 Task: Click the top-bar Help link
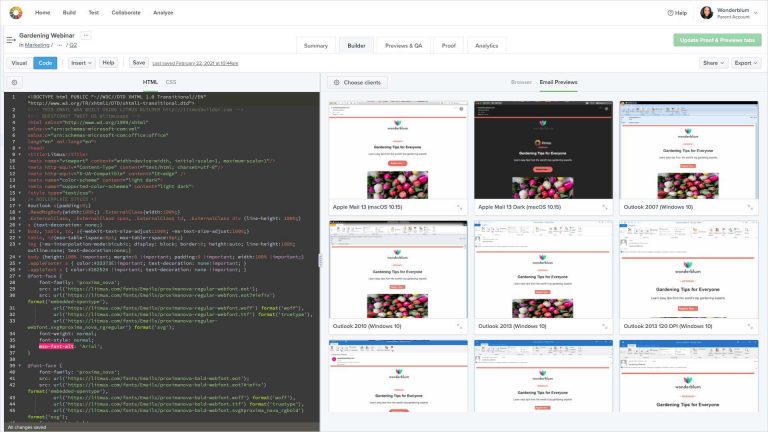click(x=677, y=13)
